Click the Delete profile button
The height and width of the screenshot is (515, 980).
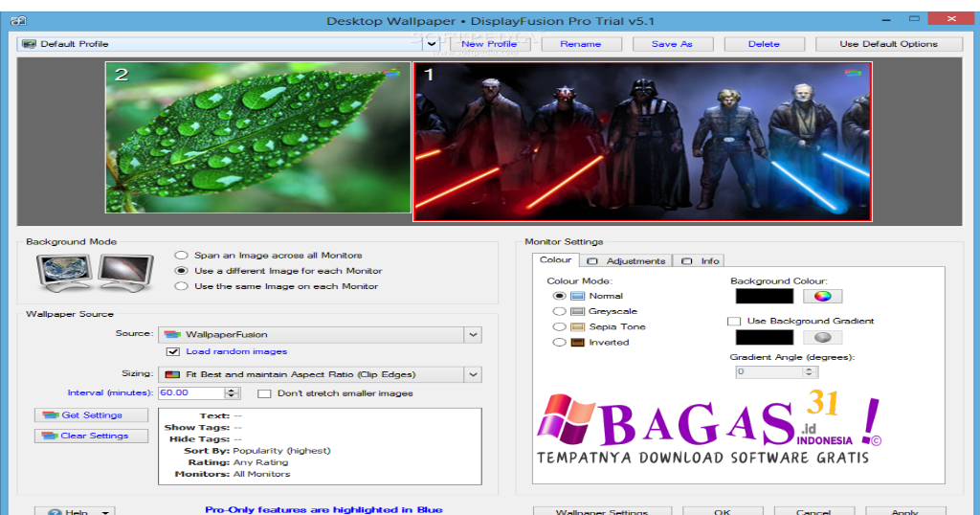point(764,44)
